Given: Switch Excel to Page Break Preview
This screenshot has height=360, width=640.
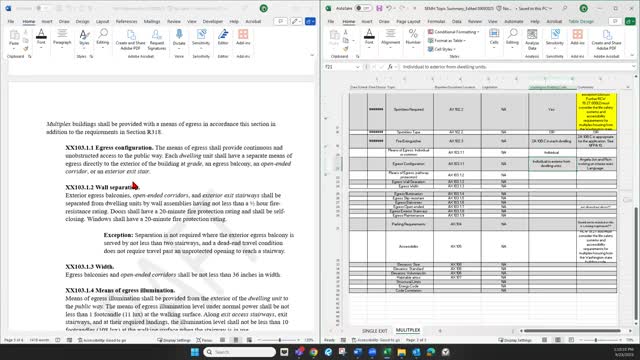Looking at the screenshot, I should pos(571,340).
